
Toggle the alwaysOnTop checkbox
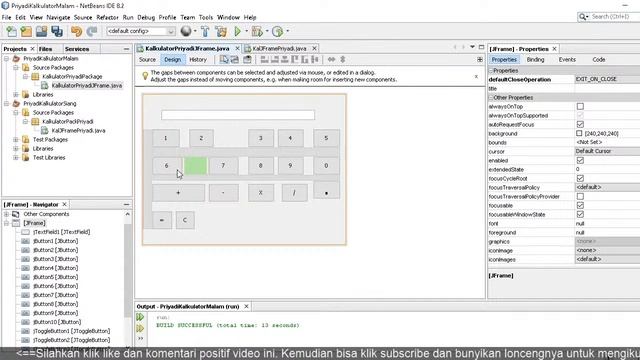(580, 107)
